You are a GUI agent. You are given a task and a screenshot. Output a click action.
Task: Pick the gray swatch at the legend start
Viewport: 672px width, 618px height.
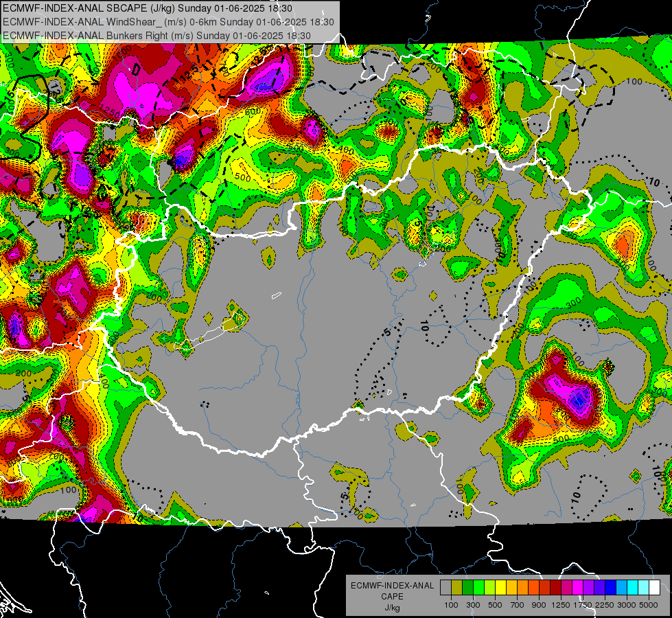click(445, 588)
